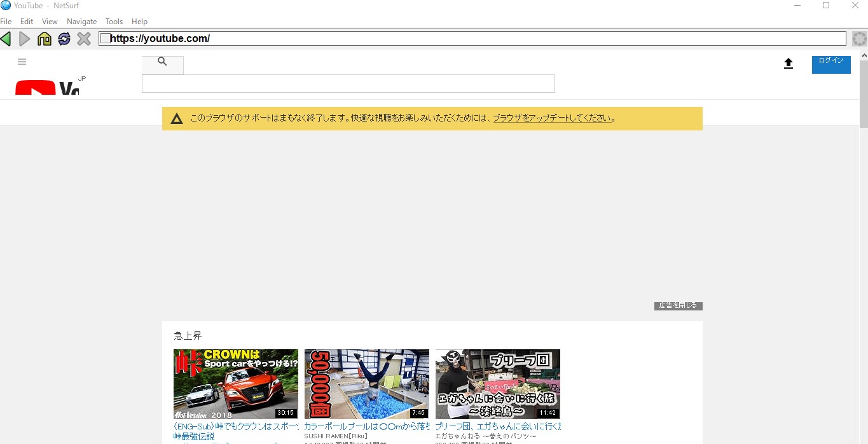Open the YouTube hamburger guide menu
868x444 pixels.
click(x=22, y=62)
